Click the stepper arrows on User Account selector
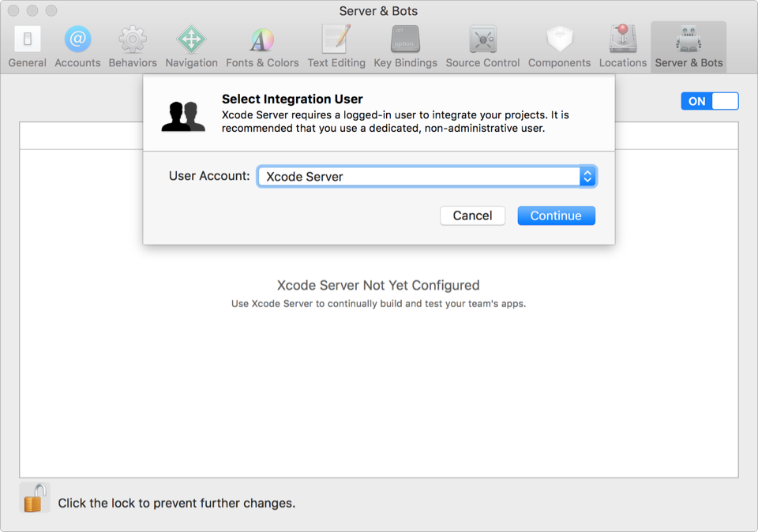Image resolution: width=758 pixels, height=532 pixels. coord(587,176)
